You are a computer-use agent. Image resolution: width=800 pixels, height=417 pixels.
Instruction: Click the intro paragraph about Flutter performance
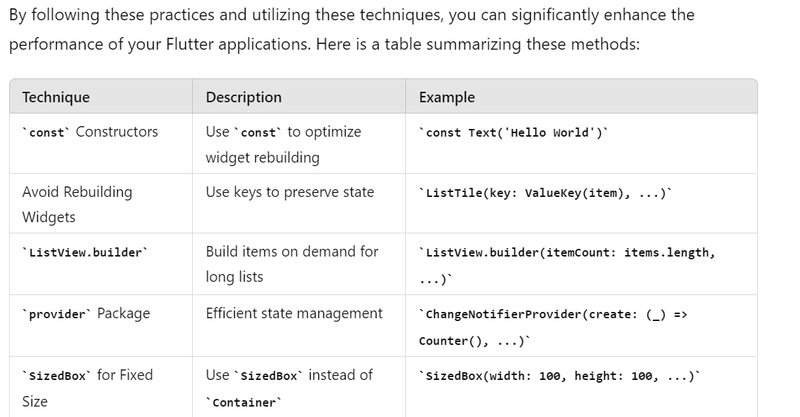click(x=350, y=16)
